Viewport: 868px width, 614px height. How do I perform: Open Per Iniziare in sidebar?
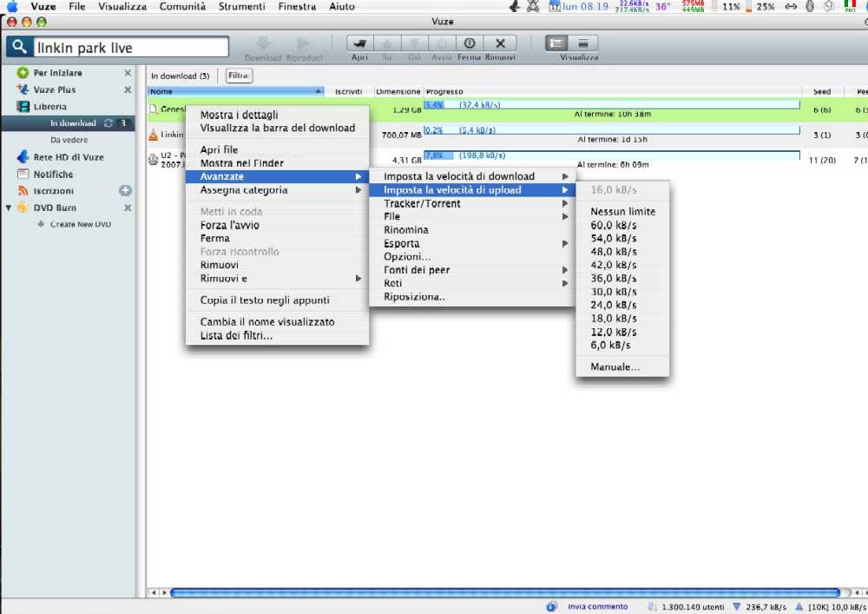[57, 73]
